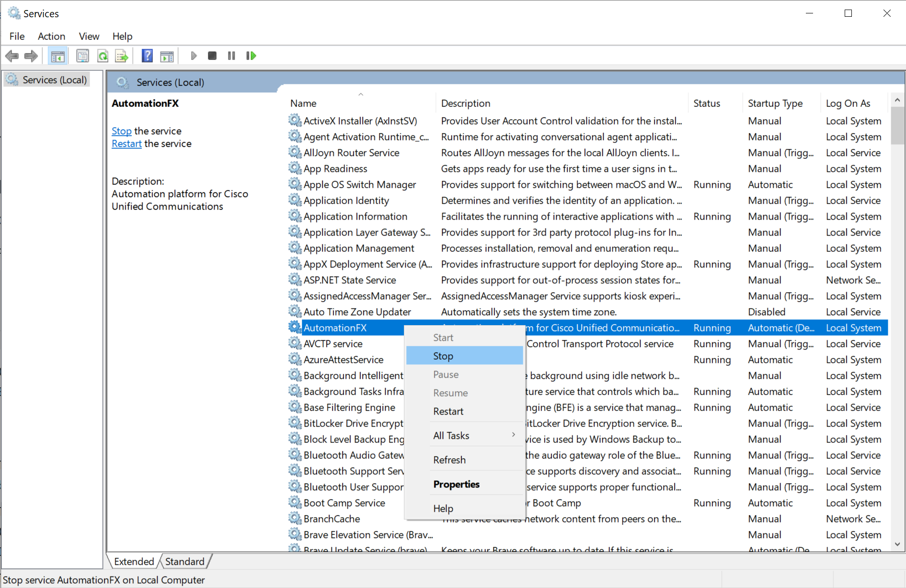
Task: Click the gear icon of App Readiness
Action: [x=295, y=168]
